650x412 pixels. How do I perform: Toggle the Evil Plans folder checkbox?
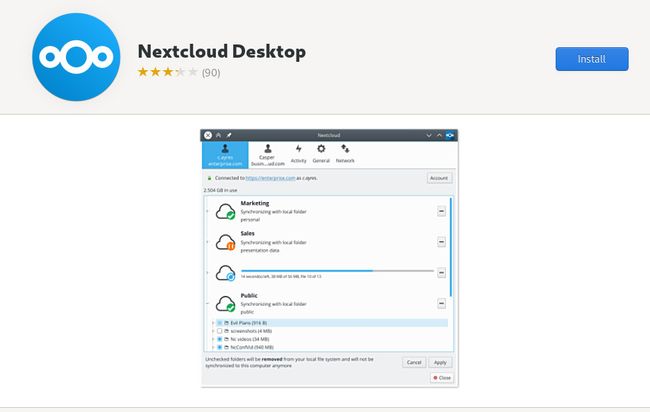pyautogui.click(x=220, y=323)
